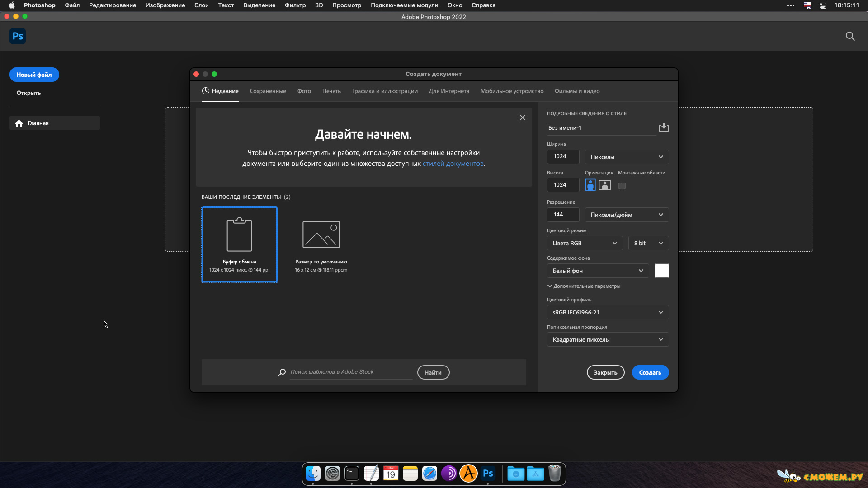Open the Пикселы width units dropdown
The width and height of the screenshot is (868, 488).
point(627,157)
